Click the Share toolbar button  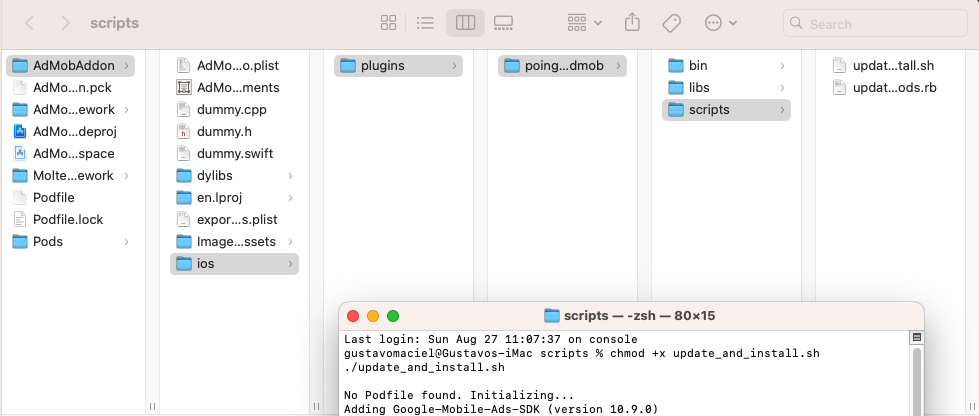point(632,23)
